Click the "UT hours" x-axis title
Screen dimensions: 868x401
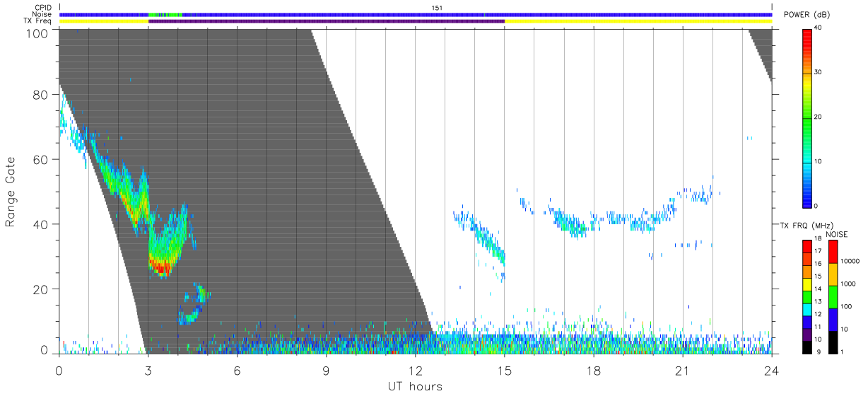(414, 386)
